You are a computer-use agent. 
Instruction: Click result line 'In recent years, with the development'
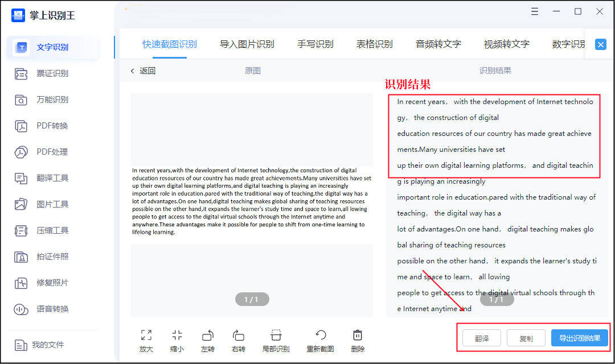(x=495, y=102)
